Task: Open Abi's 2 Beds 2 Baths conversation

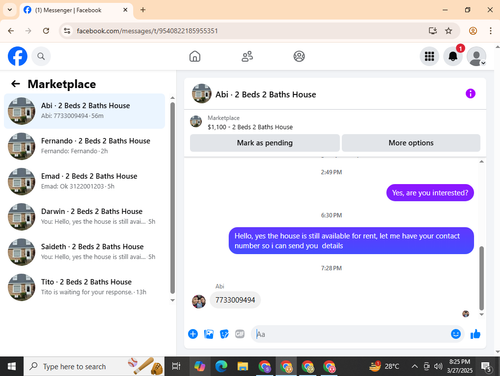Action: pyautogui.click(x=84, y=111)
